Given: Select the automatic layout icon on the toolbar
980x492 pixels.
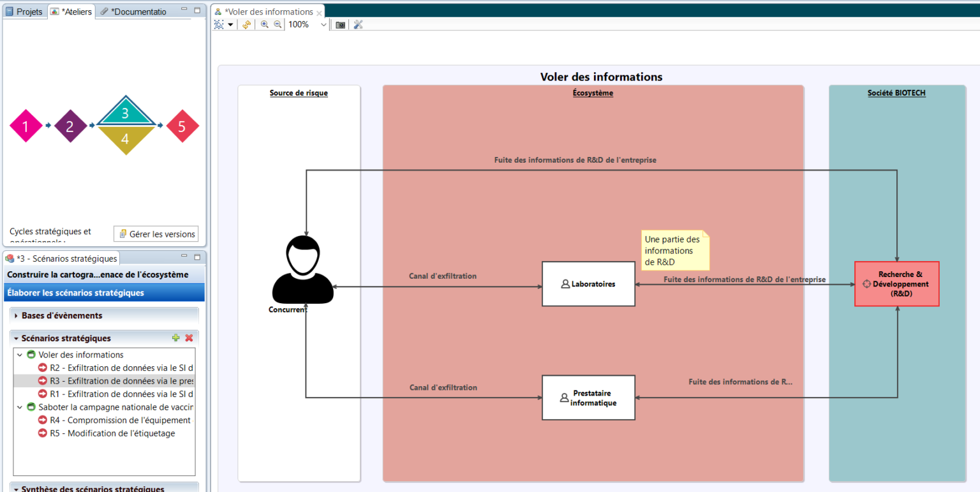Looking at the screenshot, I should click(220, 24).
